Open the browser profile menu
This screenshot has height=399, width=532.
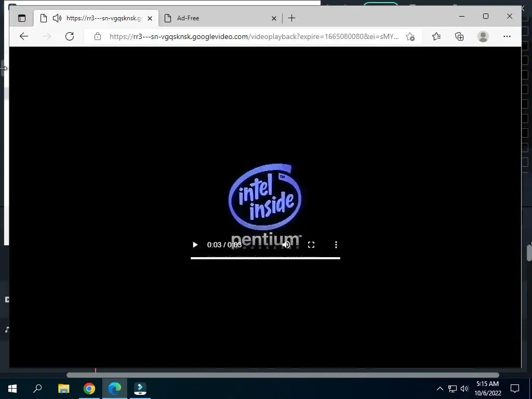[483, 36]
